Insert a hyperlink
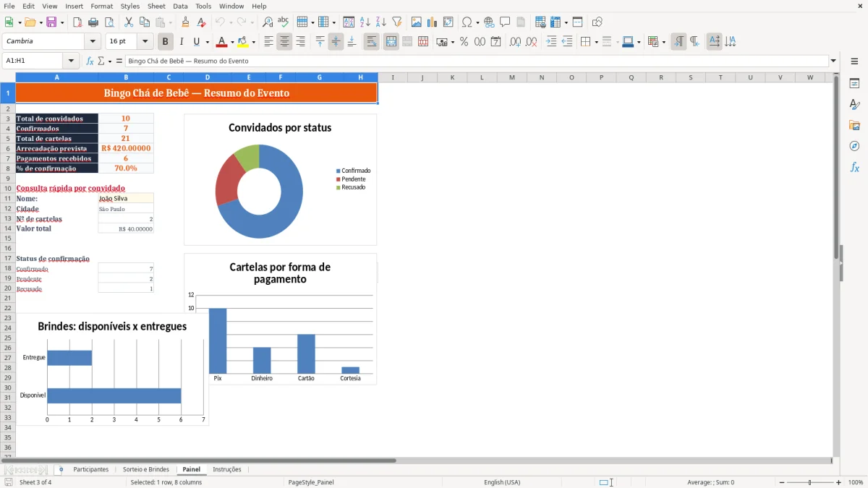868x488 pixels. (x=490, y=22)
